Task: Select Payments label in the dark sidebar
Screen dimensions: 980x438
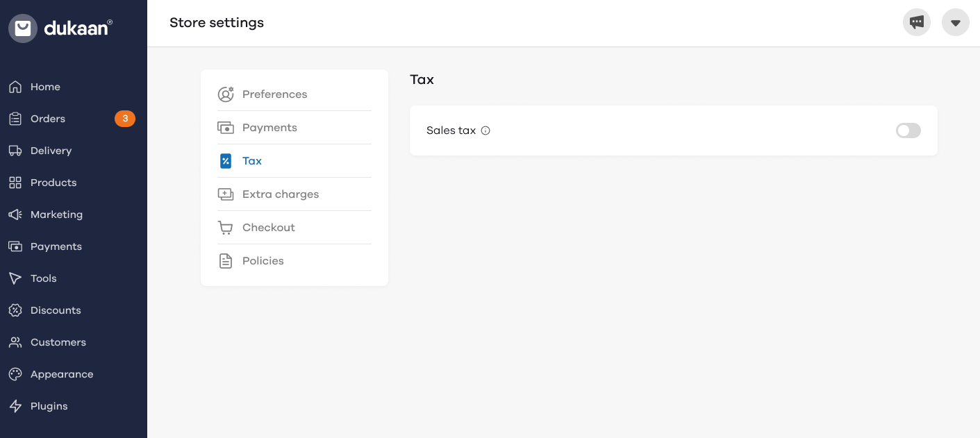Action: click(56, 246)
